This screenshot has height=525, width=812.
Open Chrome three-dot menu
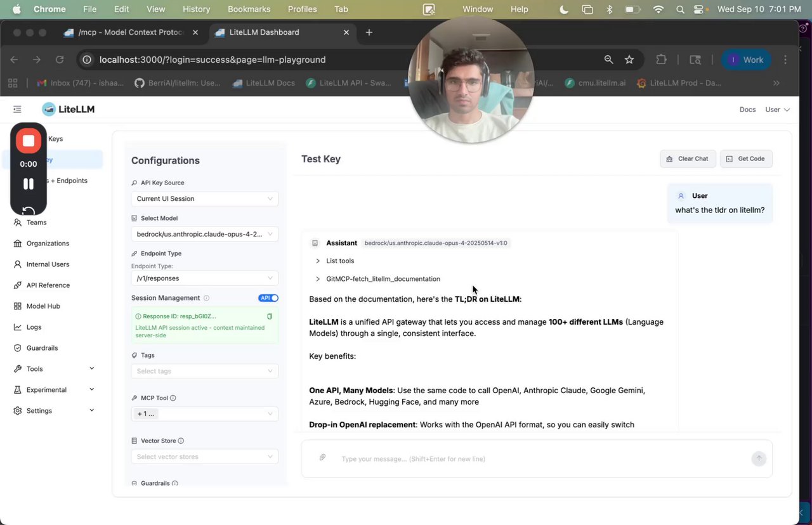click(786, 60)
